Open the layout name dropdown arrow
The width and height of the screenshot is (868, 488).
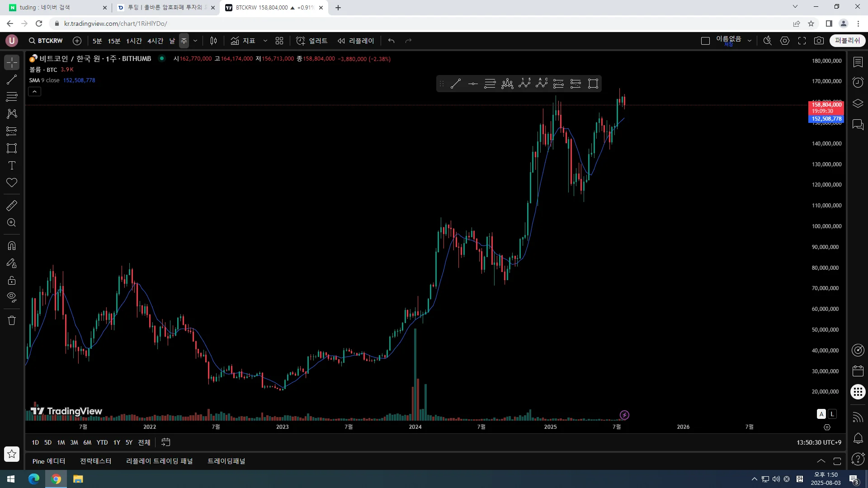[750, 41]
